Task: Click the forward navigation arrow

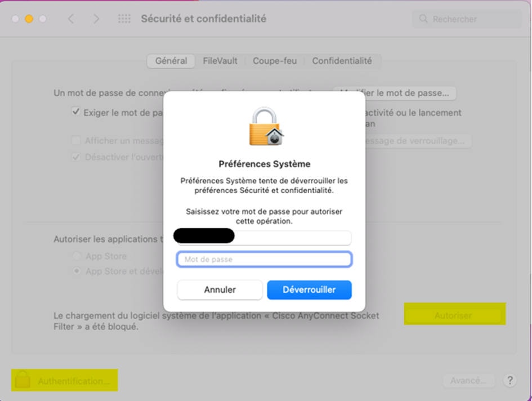Action: (96, 19)
